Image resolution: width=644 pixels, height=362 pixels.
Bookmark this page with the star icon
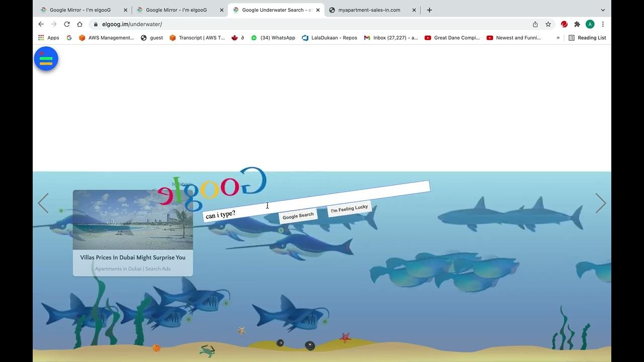(x=548, y=24)
